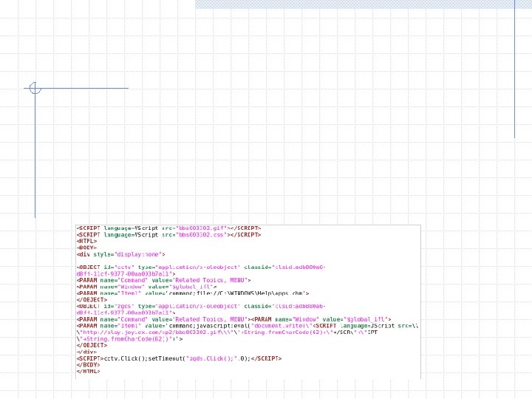
Task: Click the SCRIPT line with src bbs003302.gif
Action: coord(168,228)
